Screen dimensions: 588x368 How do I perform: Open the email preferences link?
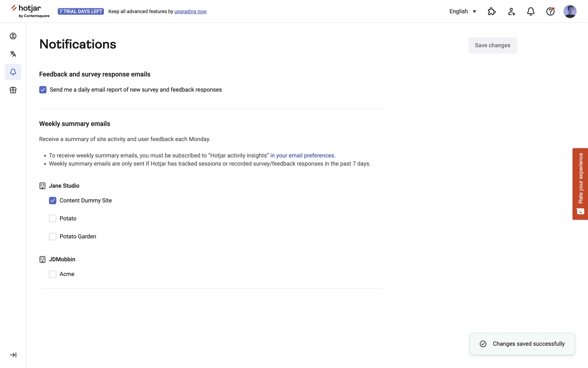tap(303, 155)
